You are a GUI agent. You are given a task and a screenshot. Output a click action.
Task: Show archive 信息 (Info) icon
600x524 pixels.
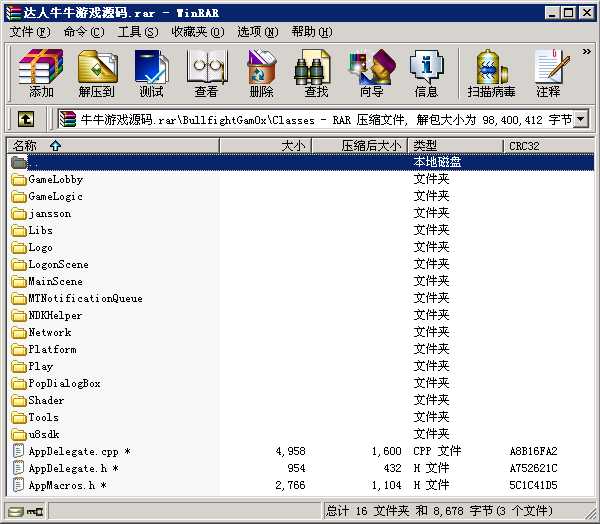point(426,73)
